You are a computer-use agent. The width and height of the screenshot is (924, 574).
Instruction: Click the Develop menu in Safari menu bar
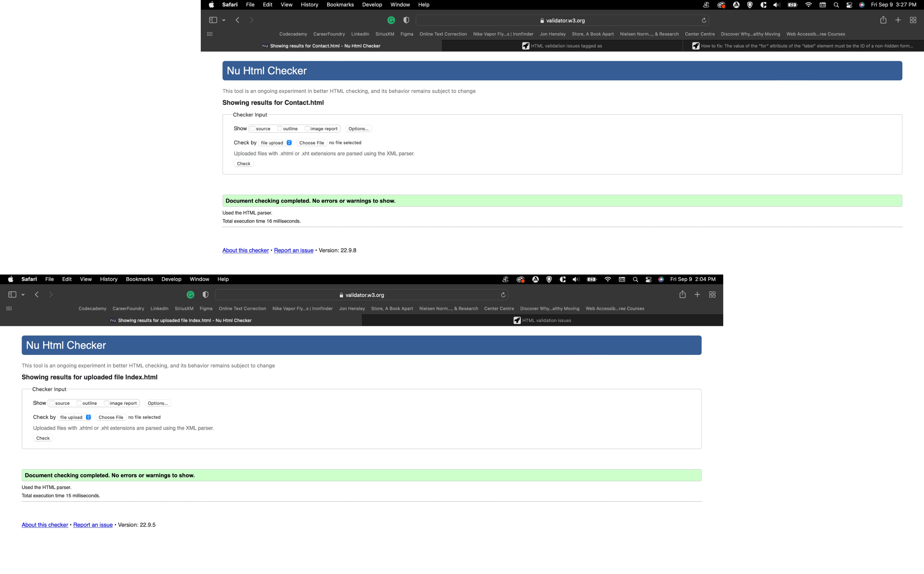tap(372, 5)
